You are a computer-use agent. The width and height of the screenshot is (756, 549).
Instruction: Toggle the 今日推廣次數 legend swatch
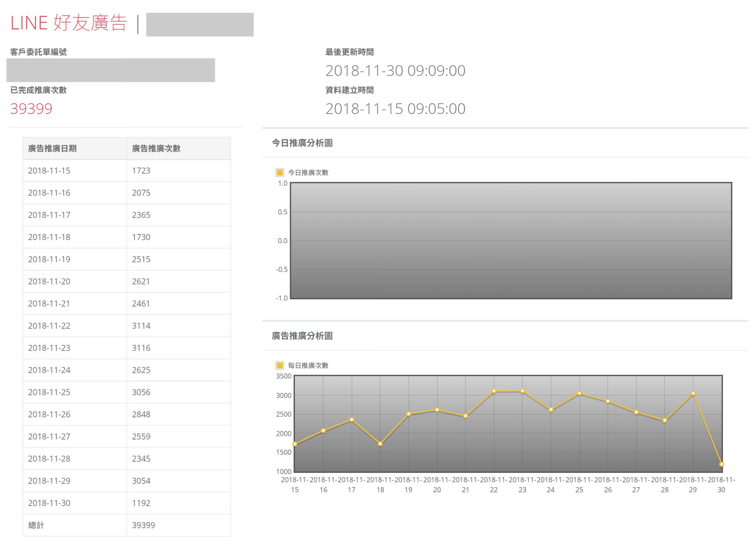[279, 172]
